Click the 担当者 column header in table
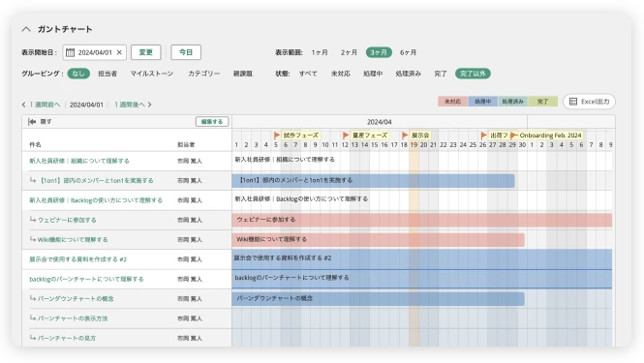The width and height of the screenshot is (644, 363). point(186,144)
